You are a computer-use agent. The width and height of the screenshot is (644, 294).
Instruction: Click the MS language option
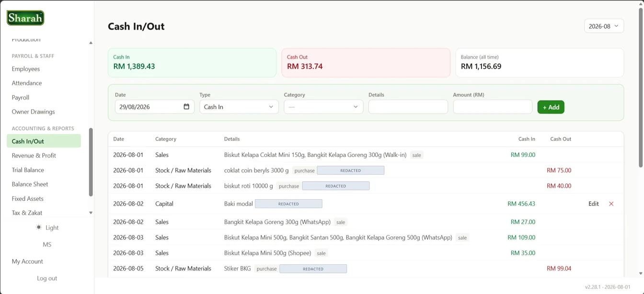(47, 245)
